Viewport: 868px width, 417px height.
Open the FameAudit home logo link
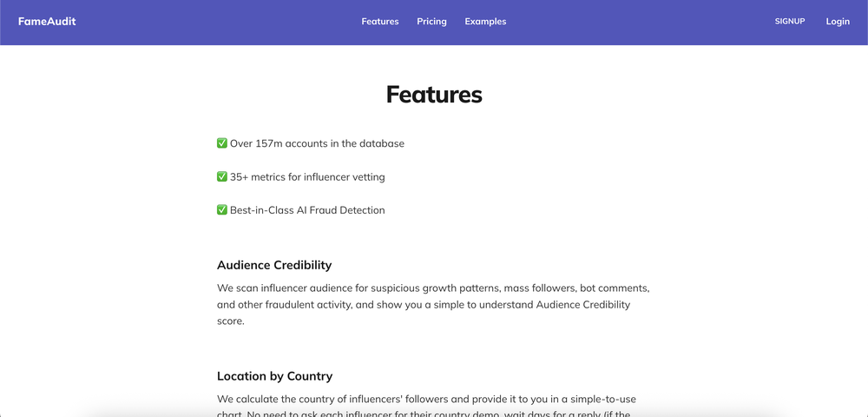pyautogui.click(x=47, y=22)
